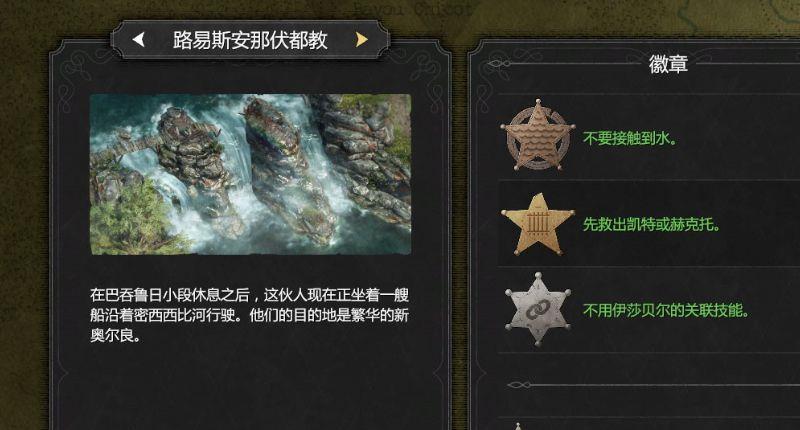Click the empty row below the silver badge
The image size is (800, 430).
pyautogui.click(x=648, y=368)
